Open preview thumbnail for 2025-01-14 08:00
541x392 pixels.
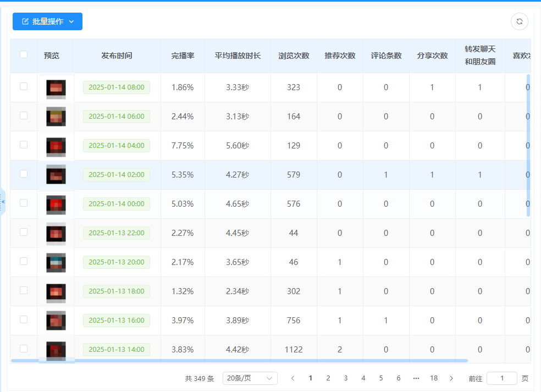click(56, 88)
